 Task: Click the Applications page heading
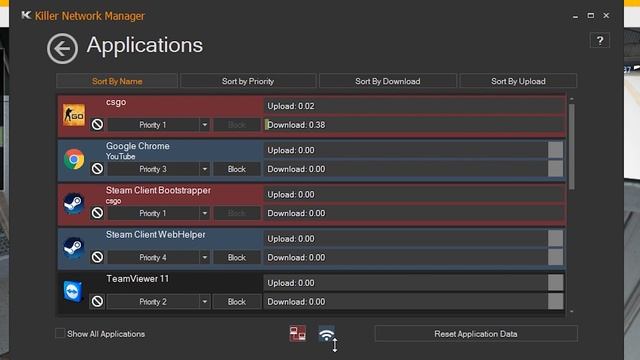click(x=144, y=45)
